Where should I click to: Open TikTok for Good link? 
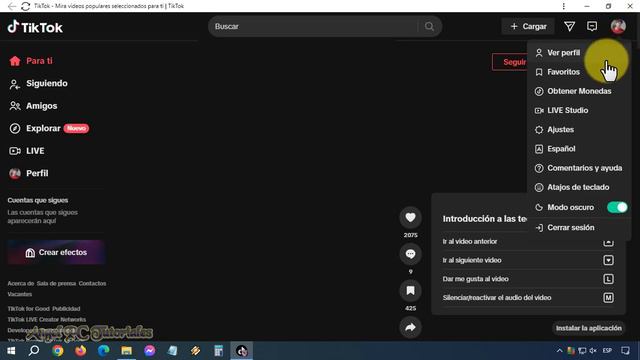pyautogui.click(x=29, y=309)
